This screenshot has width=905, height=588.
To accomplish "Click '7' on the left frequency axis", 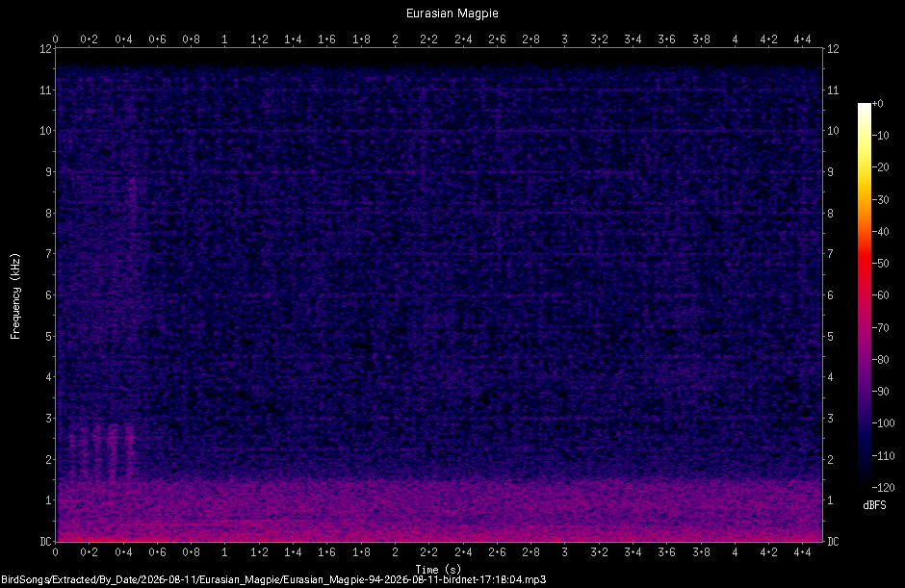I will click(48, 254).
